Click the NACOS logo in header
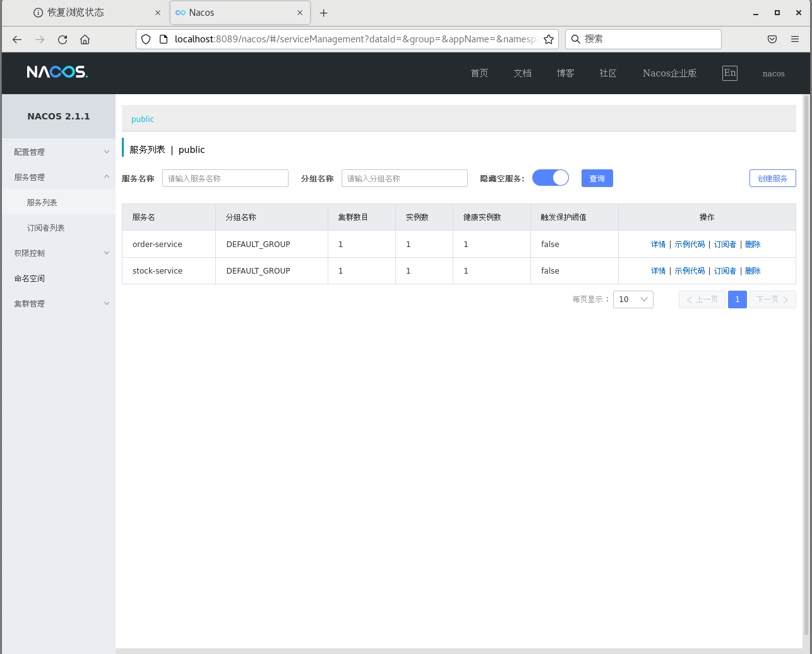This screenshot has width=812, height=654. tap(57, 72)
